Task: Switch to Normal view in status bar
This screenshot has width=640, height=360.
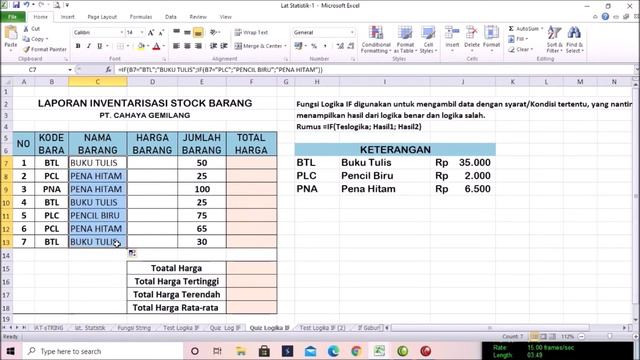Action: [534, 337]
